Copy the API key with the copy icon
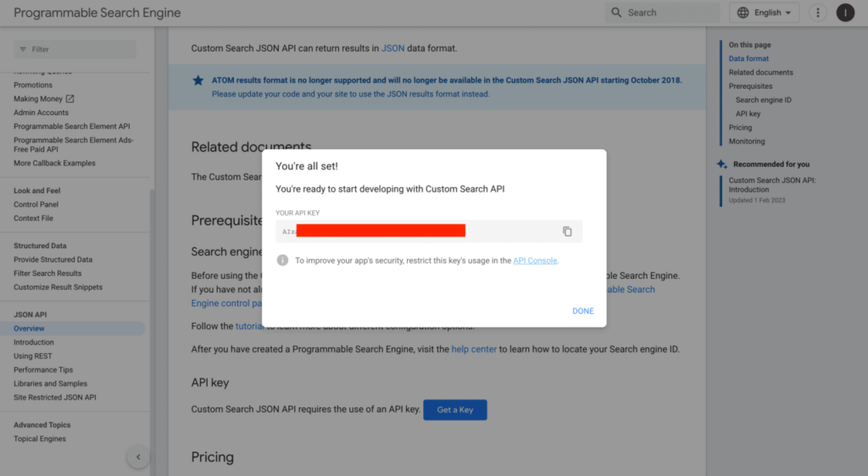Viewport: 868px width, 476px height. point(567,231)
